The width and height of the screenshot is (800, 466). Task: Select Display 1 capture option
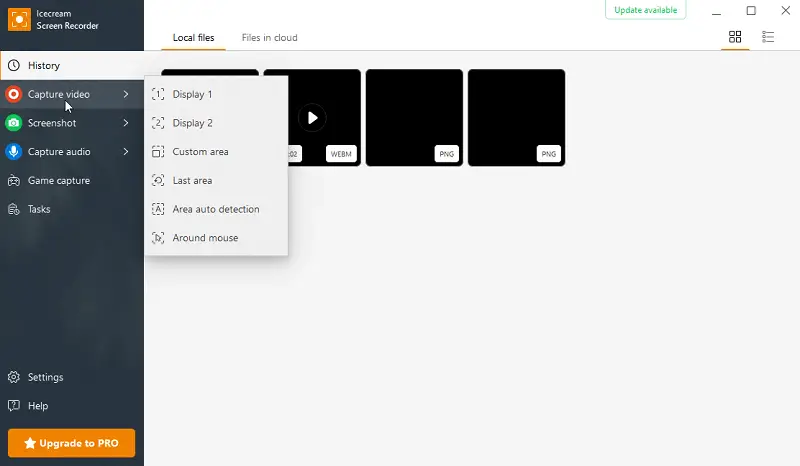pyautogui.click(x=192, y=95)
